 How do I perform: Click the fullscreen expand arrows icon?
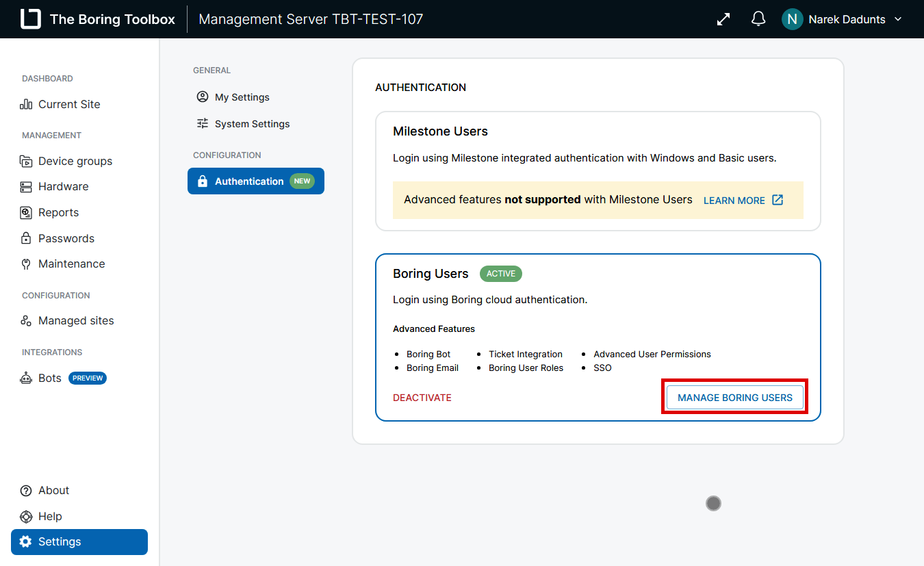pos(723,19)
